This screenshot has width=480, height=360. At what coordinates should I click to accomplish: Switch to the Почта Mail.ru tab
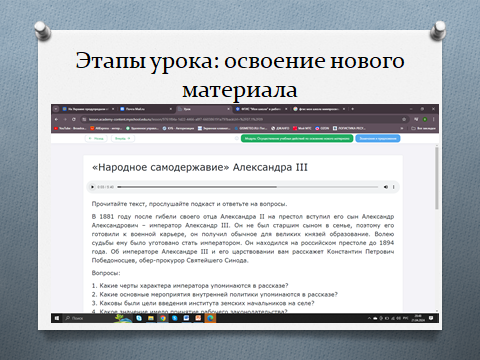(146, 109)
